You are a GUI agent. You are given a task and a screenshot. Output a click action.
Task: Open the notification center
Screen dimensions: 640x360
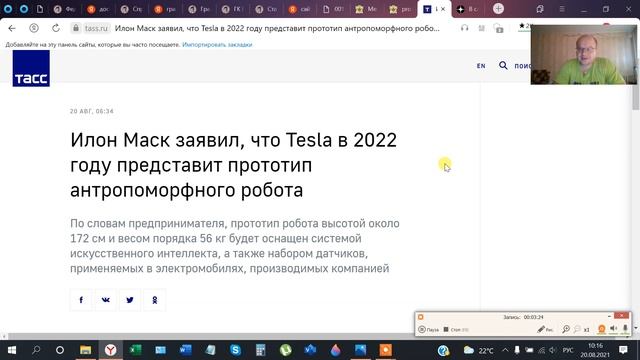(623, 350)
